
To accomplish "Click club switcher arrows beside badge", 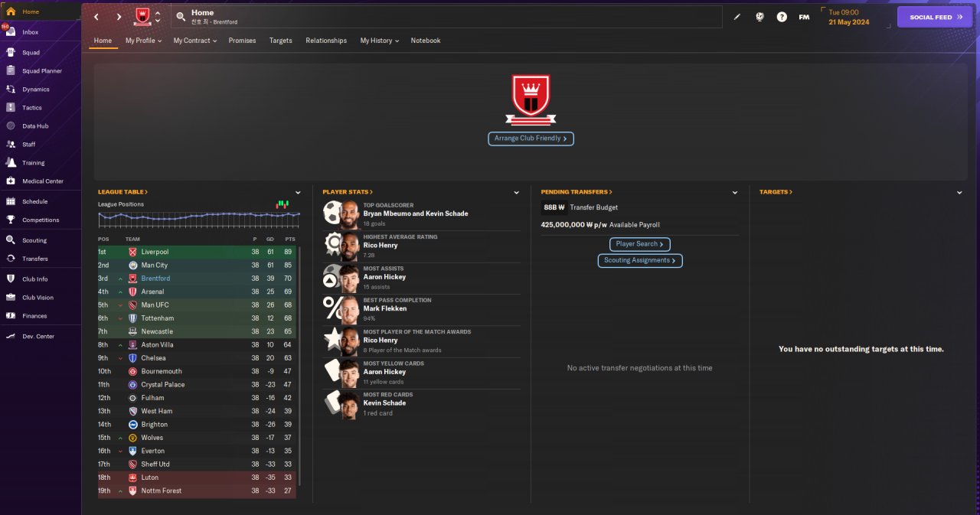I will 158,17.
